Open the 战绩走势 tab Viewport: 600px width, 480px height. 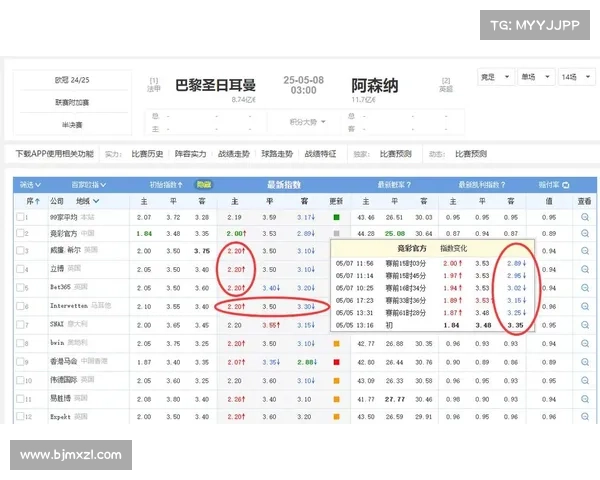pos(234,154)
